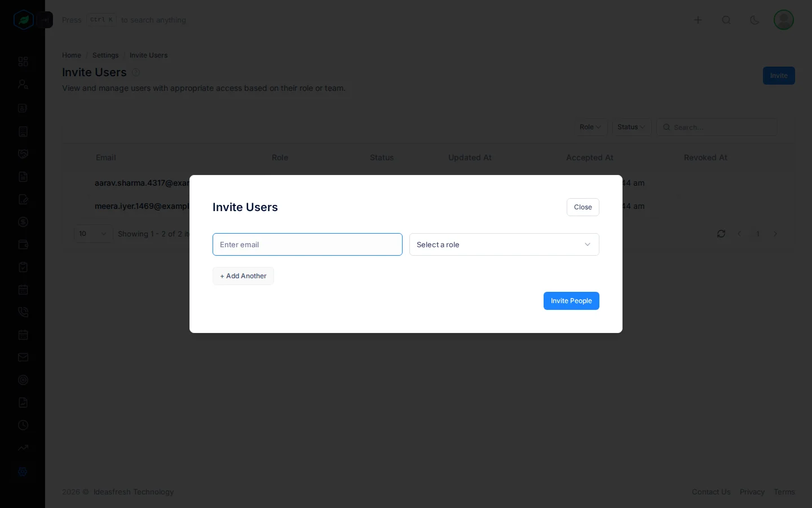Close the Invite Users dialog

point(583,207)
